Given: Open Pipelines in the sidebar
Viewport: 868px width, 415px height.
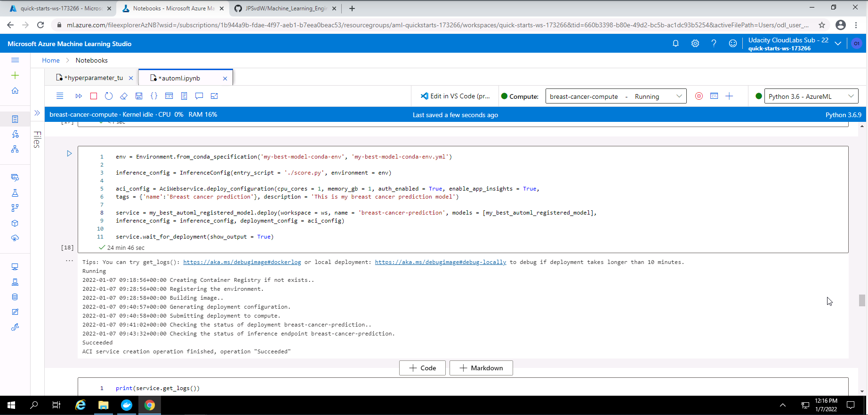Looking at the screenshot, I should pos(15,207).
